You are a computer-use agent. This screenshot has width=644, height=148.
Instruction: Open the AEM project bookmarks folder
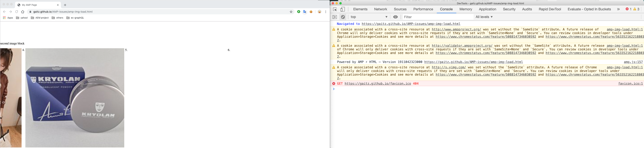(40, 18)
